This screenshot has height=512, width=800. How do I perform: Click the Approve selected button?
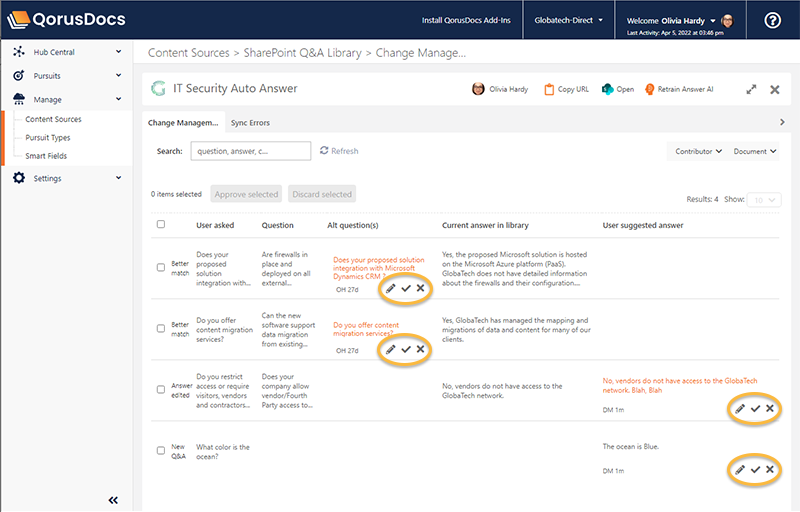click(246, 194)
